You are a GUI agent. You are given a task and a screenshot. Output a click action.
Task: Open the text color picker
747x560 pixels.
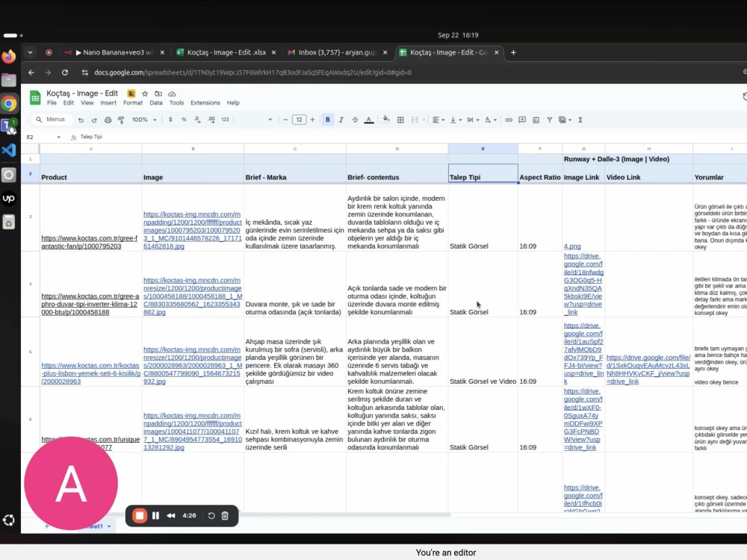click(369, 119)
